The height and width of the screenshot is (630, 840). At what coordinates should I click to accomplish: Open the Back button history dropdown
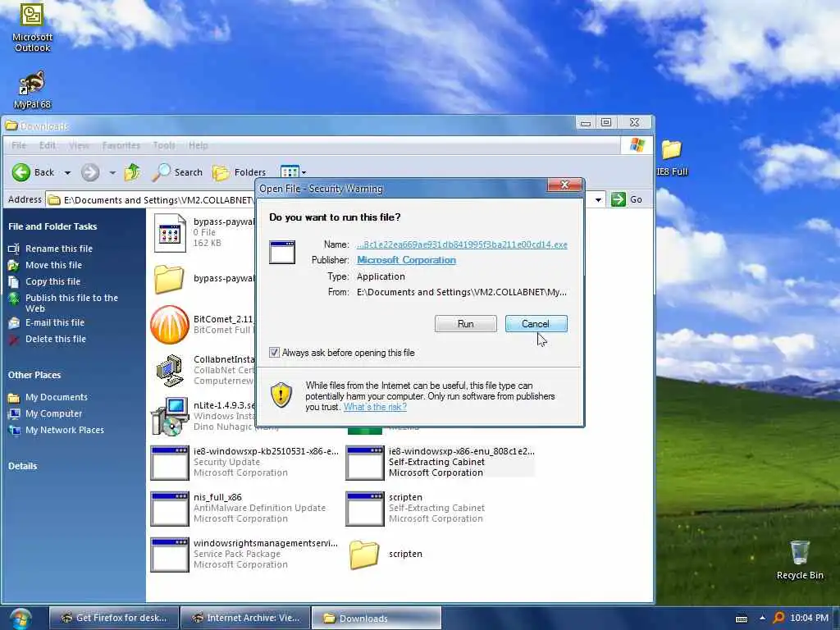(x=67, y=172)
